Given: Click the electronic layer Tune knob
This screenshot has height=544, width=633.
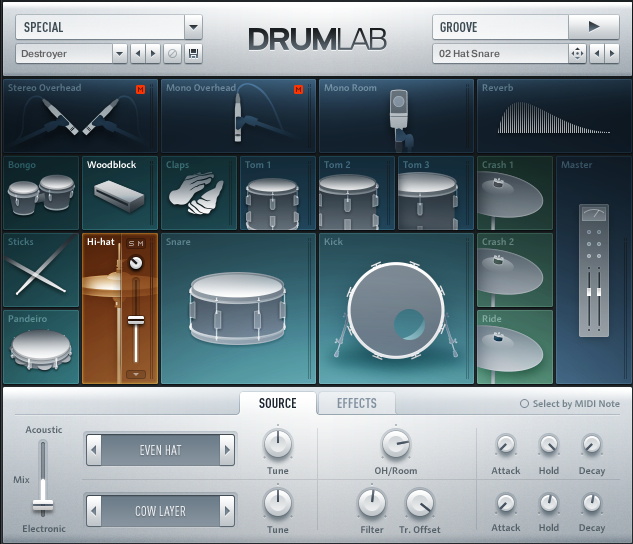Looking at the screenshot, I should point(278,502).
